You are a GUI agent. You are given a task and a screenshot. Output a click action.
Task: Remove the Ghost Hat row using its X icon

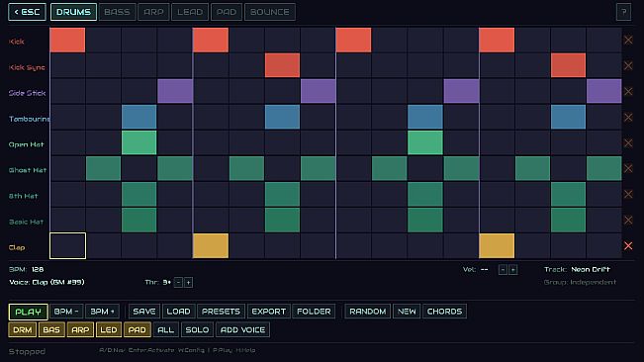click(x=628, y=168)
